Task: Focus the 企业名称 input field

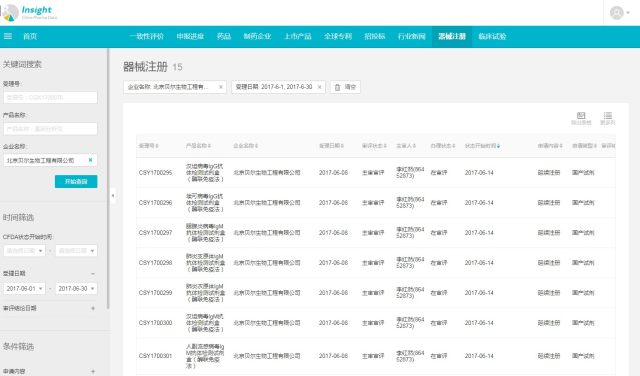Action: (50, 160)
